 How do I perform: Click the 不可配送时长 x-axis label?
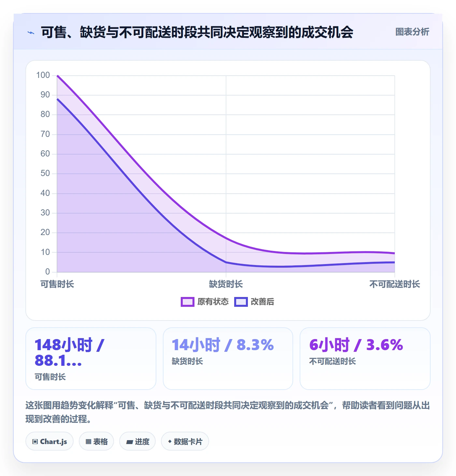(395, 284)
